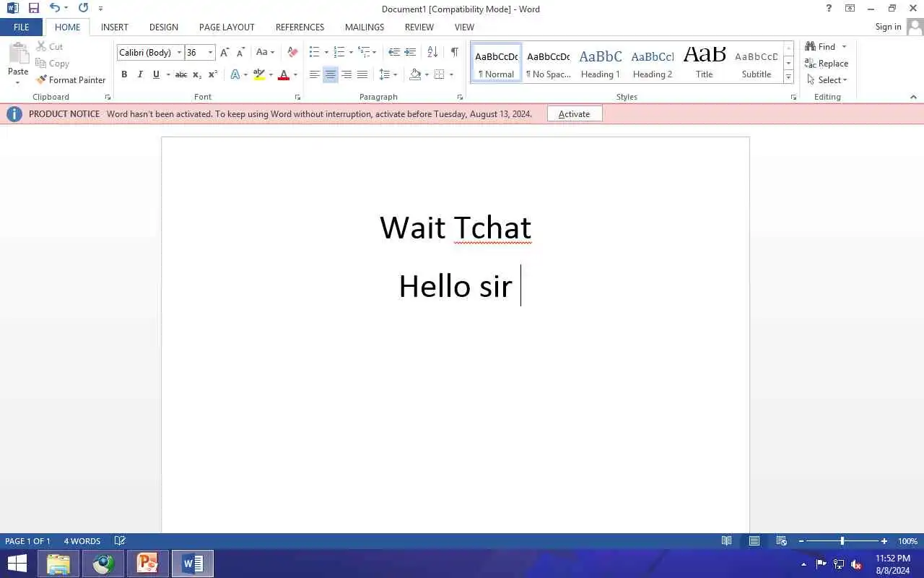Increase the font size

click(225, 52)
